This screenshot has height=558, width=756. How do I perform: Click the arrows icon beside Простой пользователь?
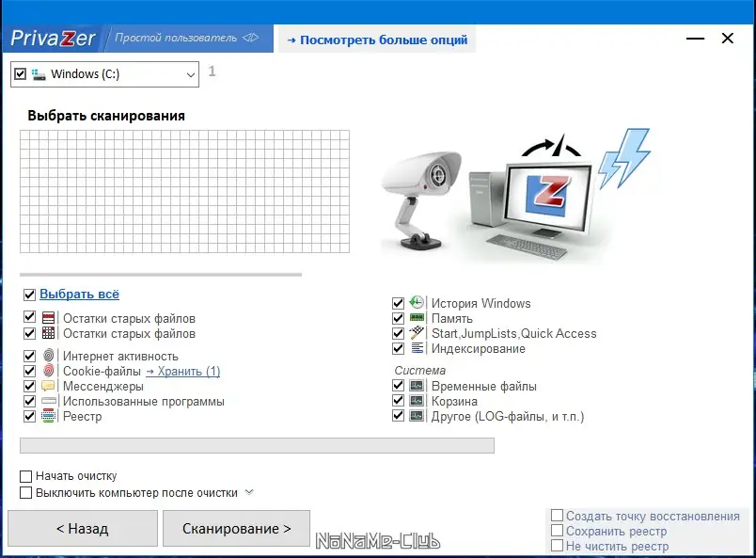coord(251,38)
